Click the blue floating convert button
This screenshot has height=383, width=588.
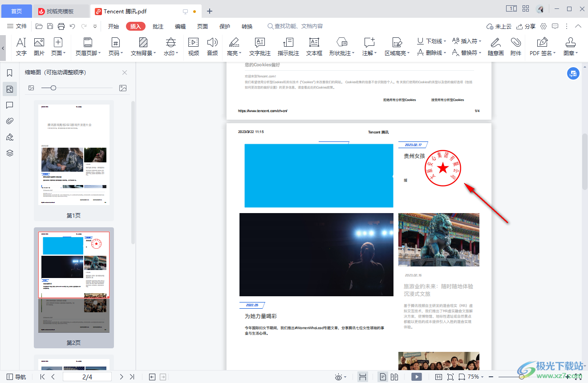[x=573, y=73]
